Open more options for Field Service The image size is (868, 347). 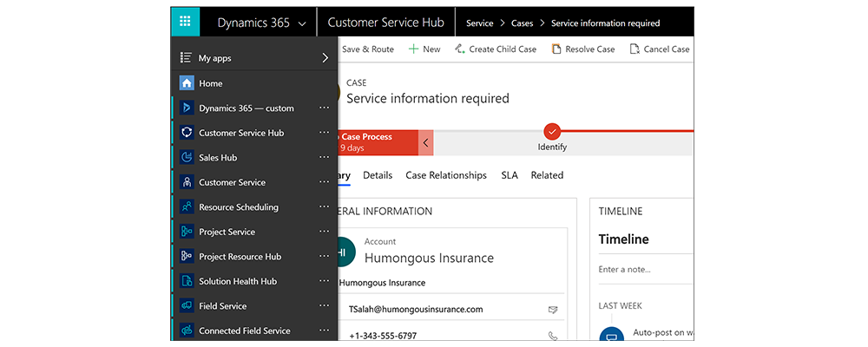point(325,306)
